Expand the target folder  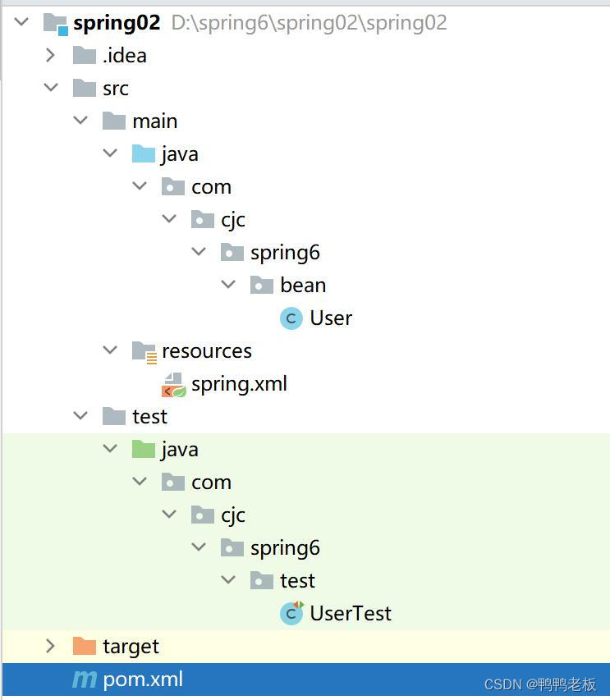[51, 646]
